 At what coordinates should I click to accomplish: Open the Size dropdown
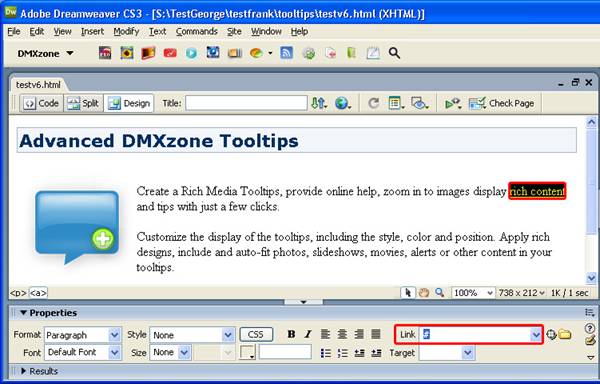click(184, 352)
